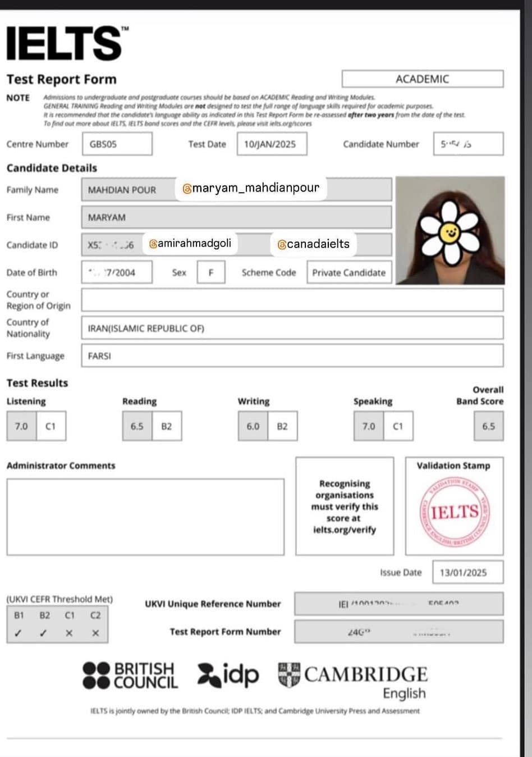Click the Reading CEFR level B2

[x=167, y=426]
